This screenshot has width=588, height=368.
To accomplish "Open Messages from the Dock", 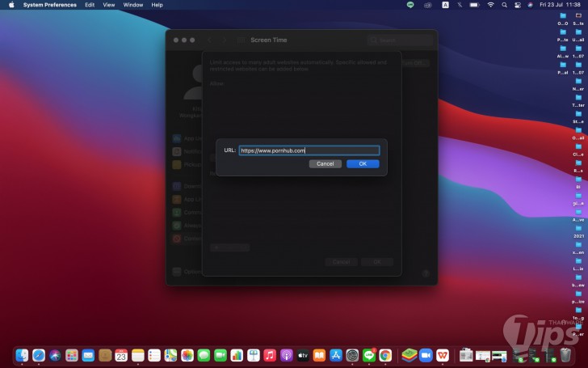I will tap(204, 355).
